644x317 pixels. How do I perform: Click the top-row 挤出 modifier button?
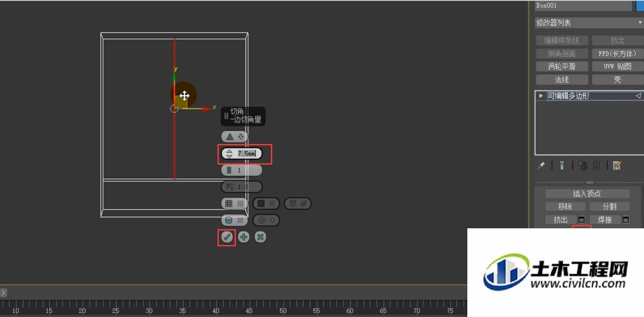tap(617, 40)
